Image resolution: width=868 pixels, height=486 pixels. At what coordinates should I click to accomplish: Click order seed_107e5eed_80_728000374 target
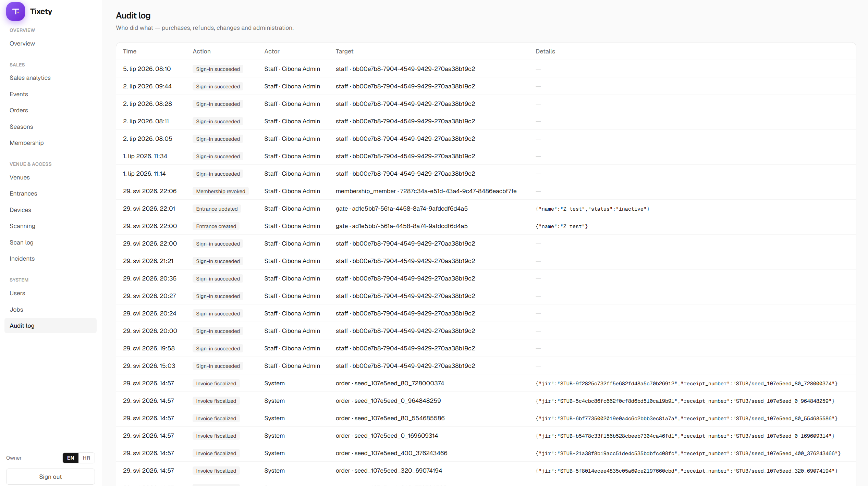(x=390, y=383)
